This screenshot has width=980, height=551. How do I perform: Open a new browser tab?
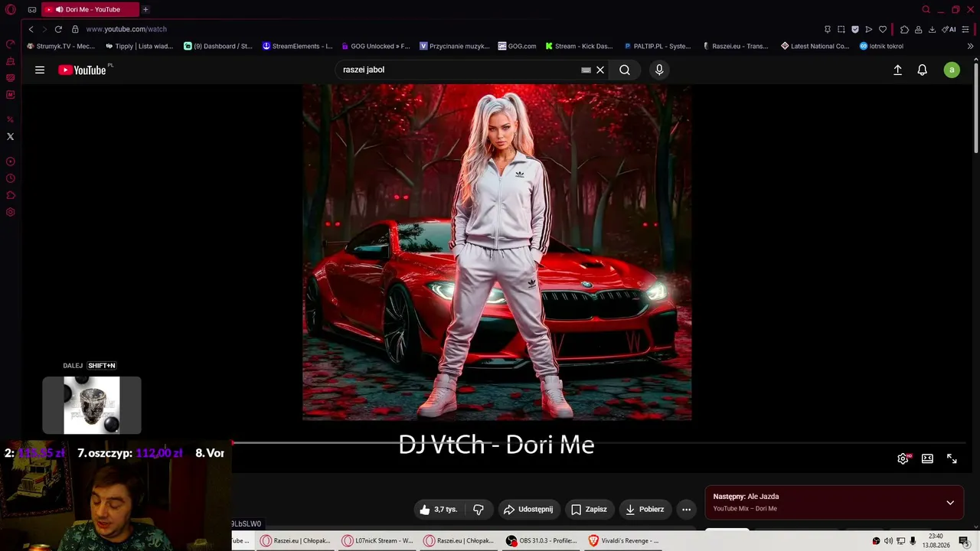pyautogui.click(x=145, y=9)
